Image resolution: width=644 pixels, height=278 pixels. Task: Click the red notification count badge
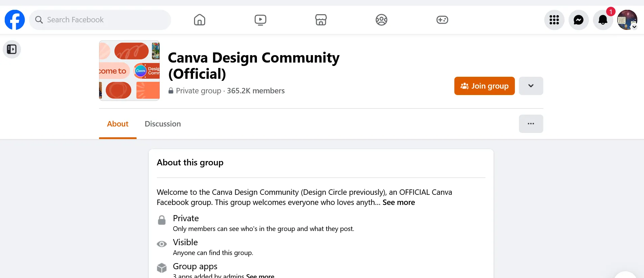[611, 11]
